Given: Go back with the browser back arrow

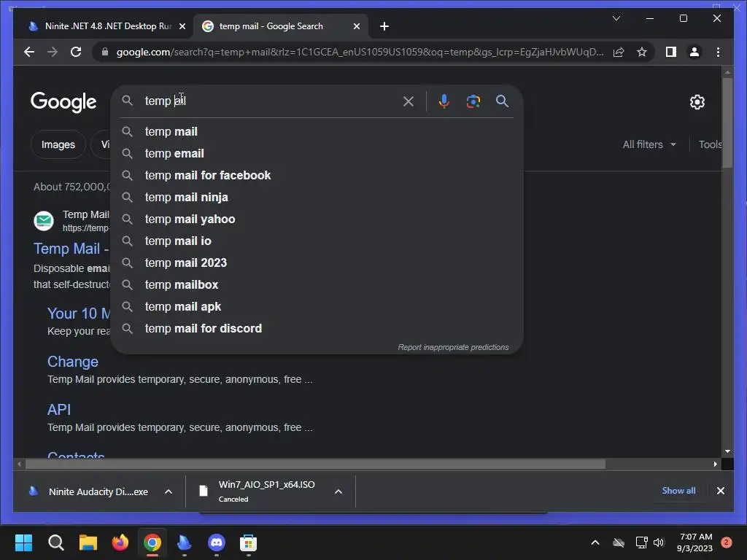Looking at the screenshot, I should [x=29, y=52].
